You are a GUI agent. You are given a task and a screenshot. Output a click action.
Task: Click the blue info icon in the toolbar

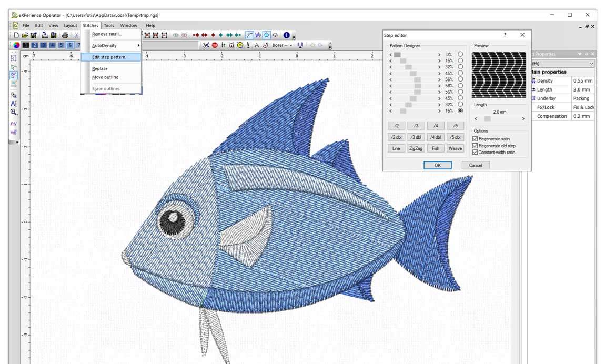tap(286, 35)
